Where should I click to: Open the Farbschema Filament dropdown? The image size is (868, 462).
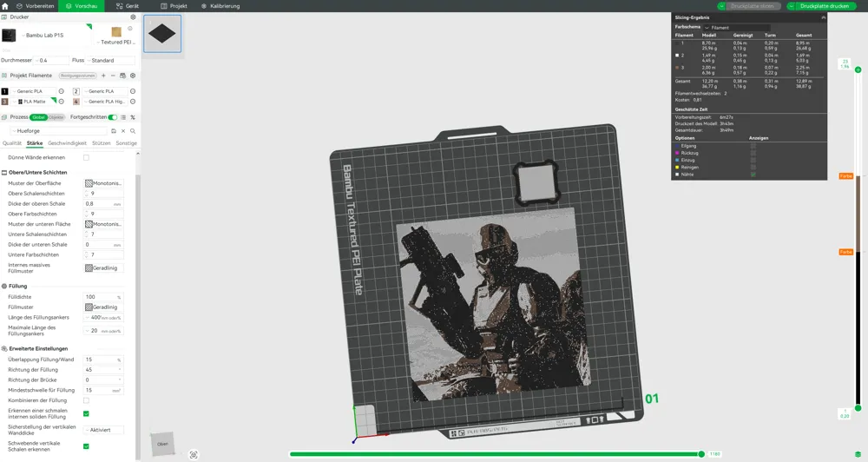click(737, 27)
